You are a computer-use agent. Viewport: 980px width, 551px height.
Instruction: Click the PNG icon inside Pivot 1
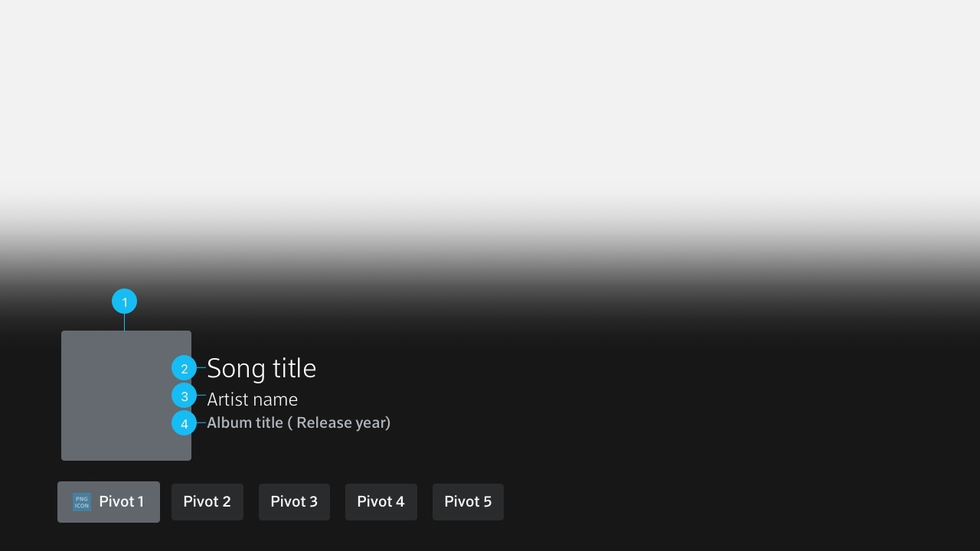click(x=82, y=502)
